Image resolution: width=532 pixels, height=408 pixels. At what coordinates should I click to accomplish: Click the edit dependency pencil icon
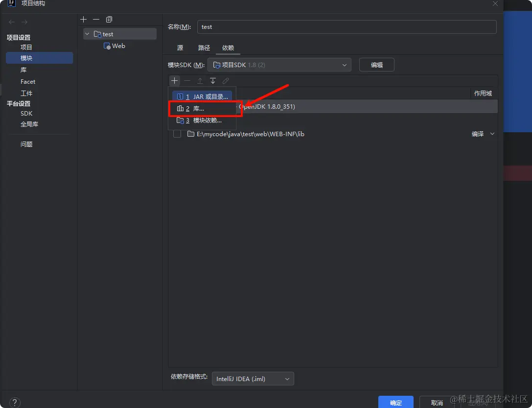(226, 81)
